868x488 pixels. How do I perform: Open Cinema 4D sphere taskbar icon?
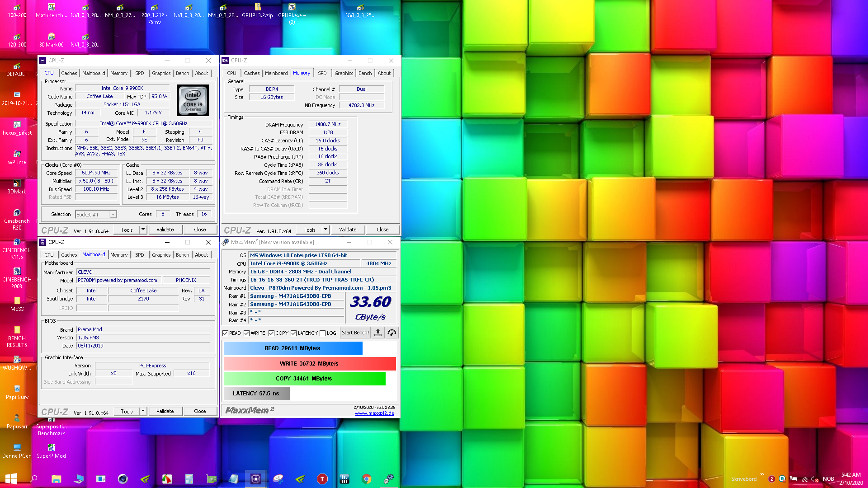[123, 479]
